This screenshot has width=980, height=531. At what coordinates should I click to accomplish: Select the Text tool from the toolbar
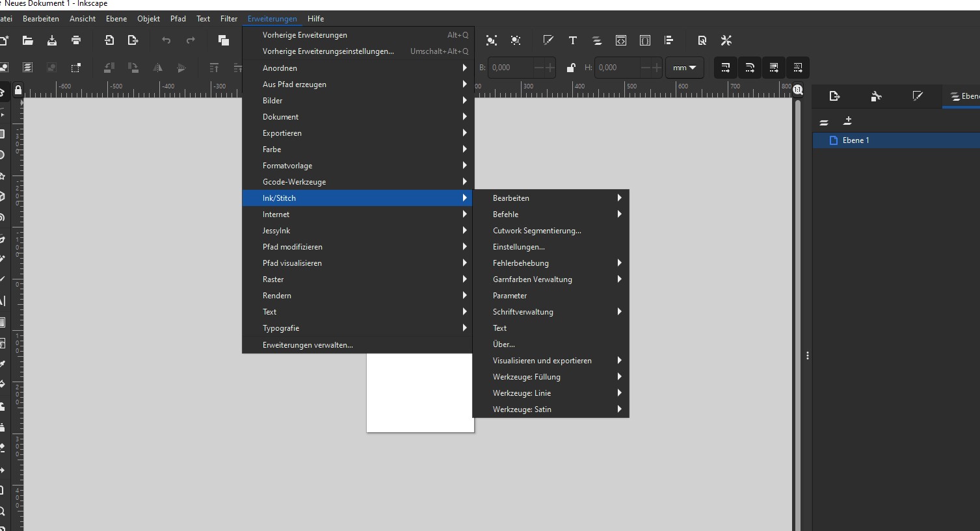pyautogui.click(x=572, y=40)
